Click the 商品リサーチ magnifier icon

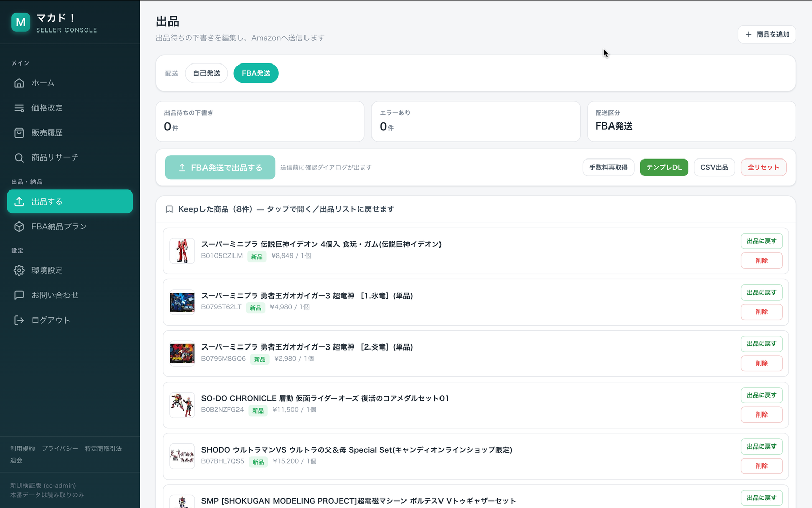click(x=19, y=157)
